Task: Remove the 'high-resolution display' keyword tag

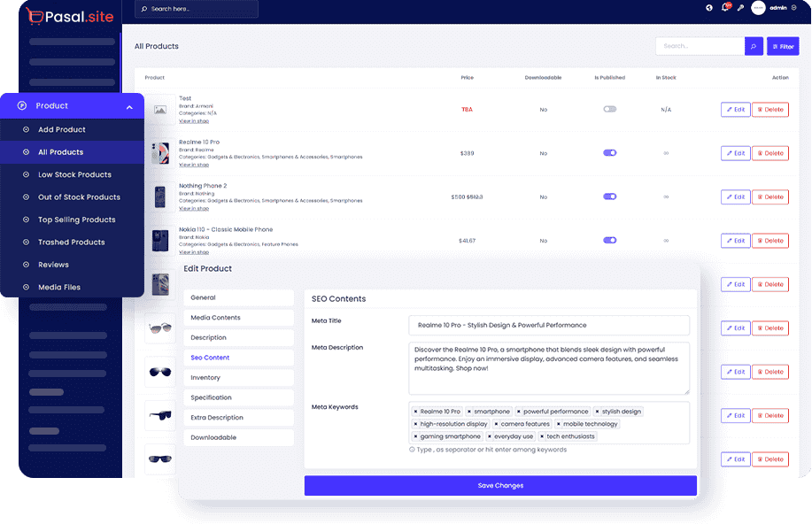Action: (x=415, y=424)
